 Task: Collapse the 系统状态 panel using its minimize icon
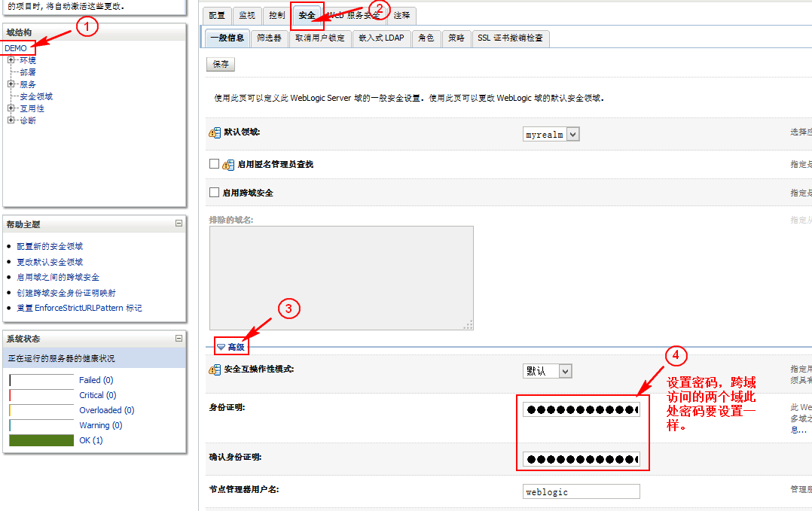[x=179, y=339]
